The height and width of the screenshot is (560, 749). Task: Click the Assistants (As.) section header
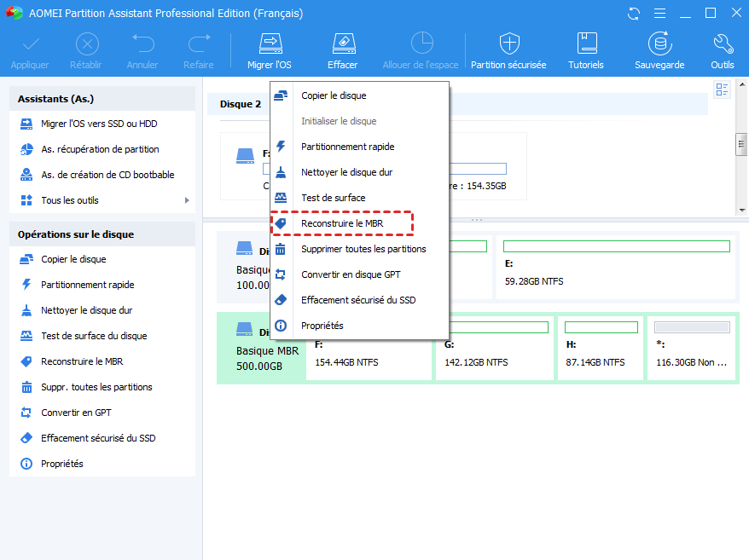(x=102, y=99)
